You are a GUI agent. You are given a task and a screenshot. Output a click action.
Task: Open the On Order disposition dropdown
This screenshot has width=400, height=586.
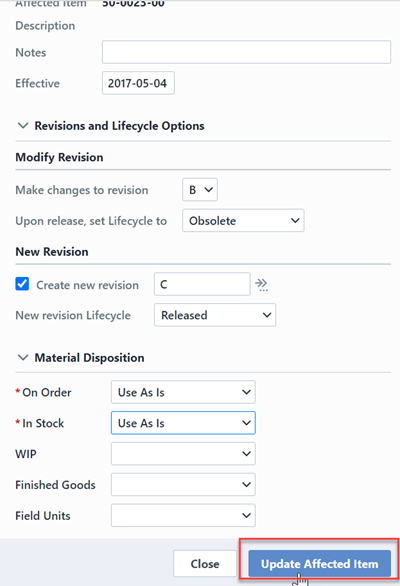pyautogui.click(x=183, y=392)
